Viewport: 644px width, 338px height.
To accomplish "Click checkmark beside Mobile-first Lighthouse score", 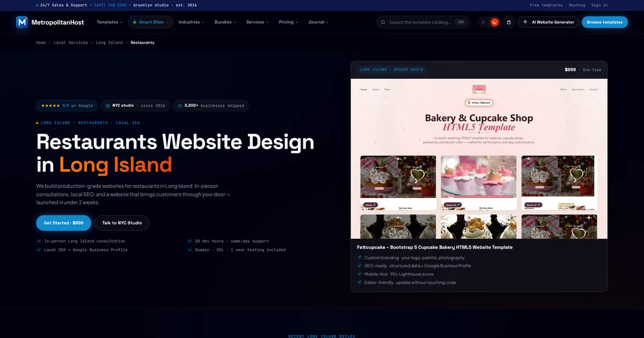I will coord(360,274).
